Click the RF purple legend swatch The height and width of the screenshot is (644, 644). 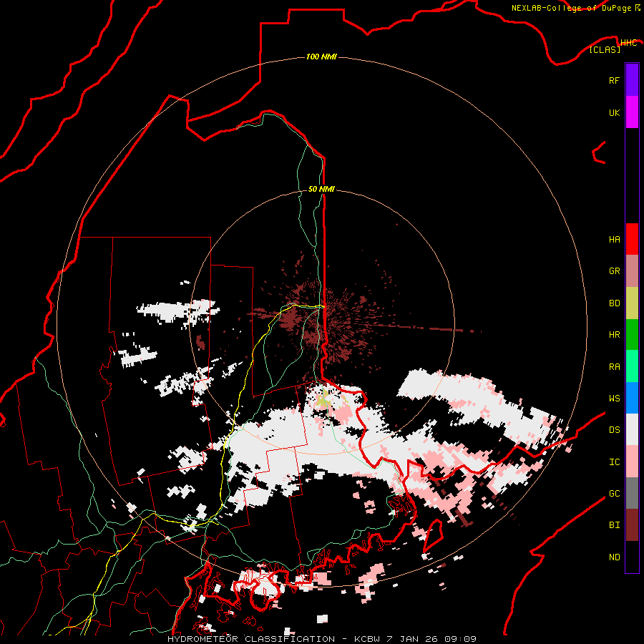(x=632, y=80)
